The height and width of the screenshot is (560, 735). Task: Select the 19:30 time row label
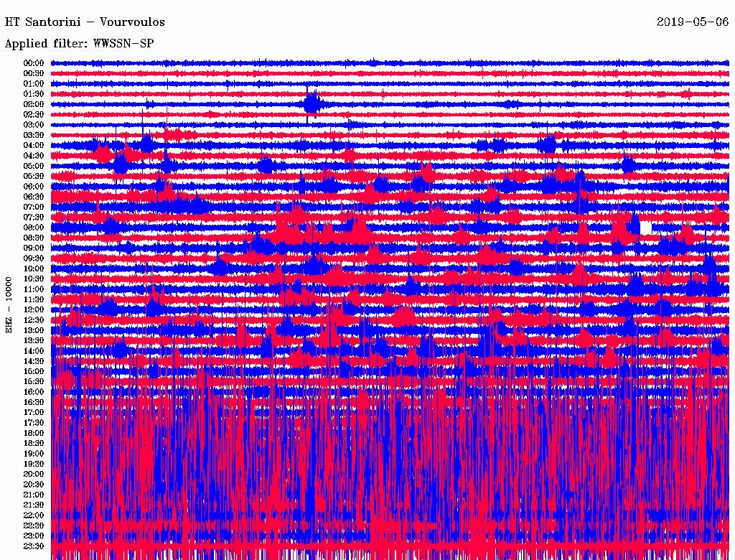point(34,464)
